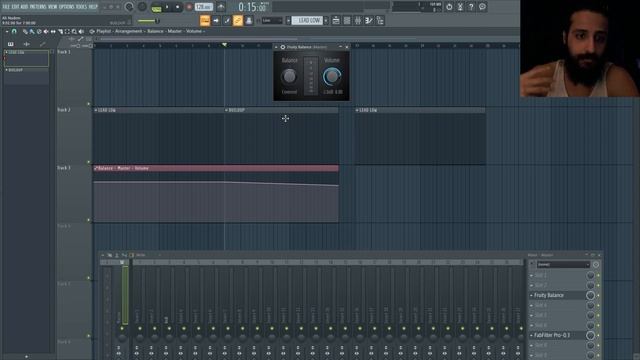Select the Balance Master Volume automation clip header
This screenshot has width=640, height=360.
[216, 168]
